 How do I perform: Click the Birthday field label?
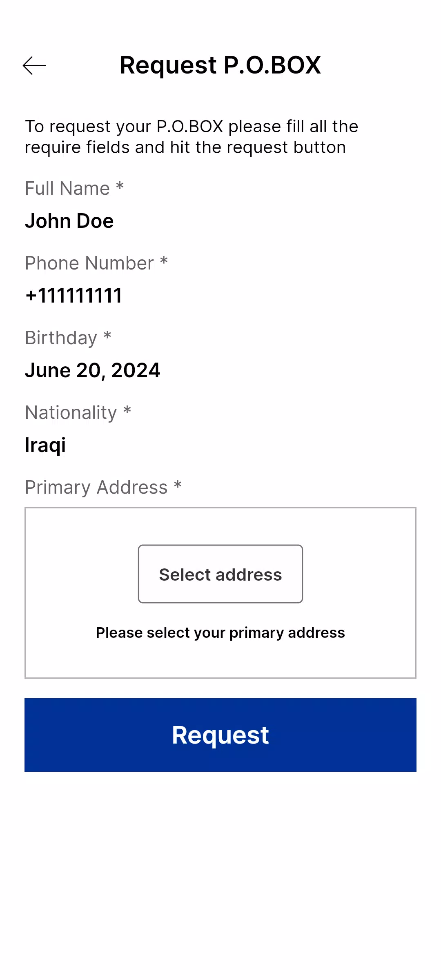click(61, 338)
